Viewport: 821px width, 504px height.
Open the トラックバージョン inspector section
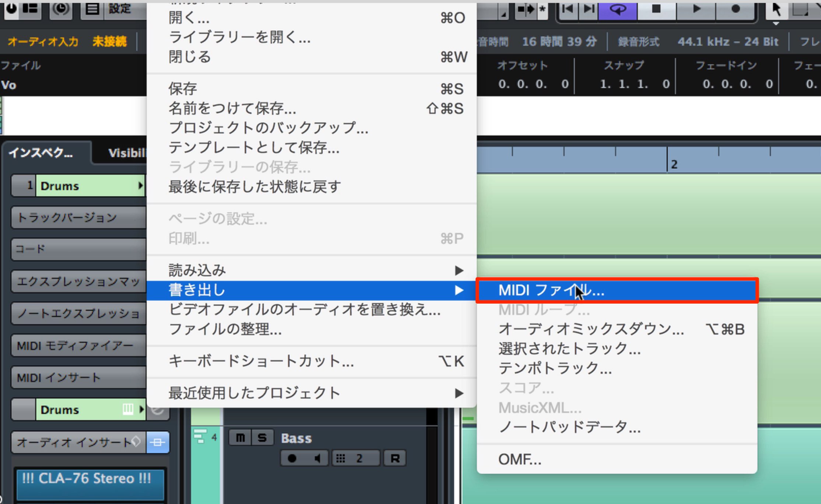[x=79, y=217]
